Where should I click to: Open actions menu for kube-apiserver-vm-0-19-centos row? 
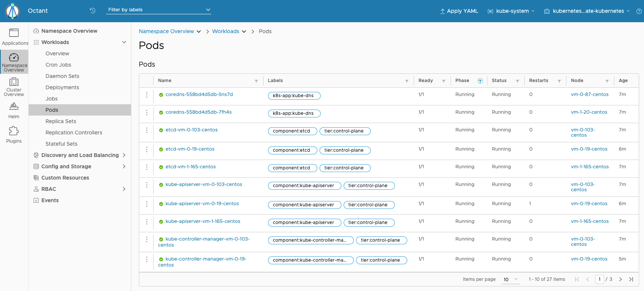pyautogui.click(x=147, y=204)
